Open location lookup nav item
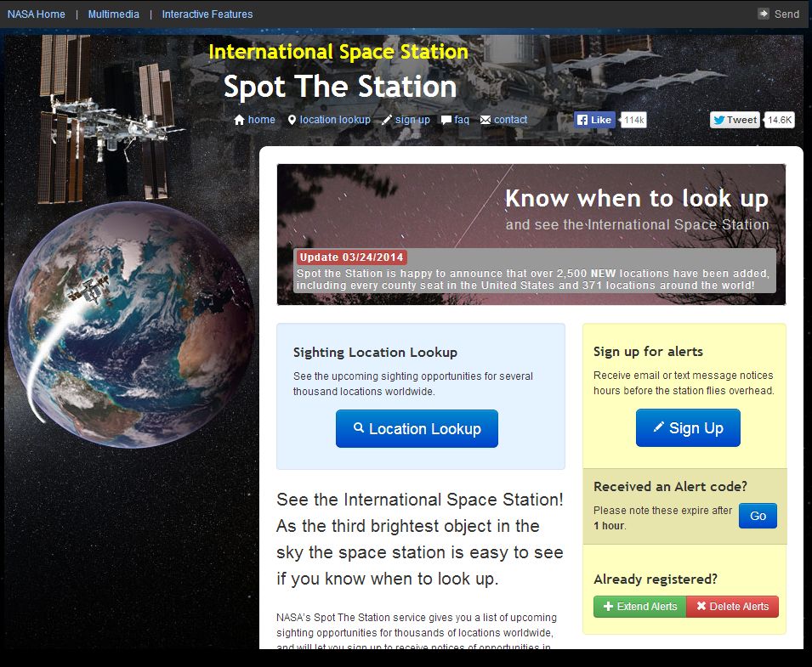The height and width of the screenshot is (667, 812). [335, 120]
